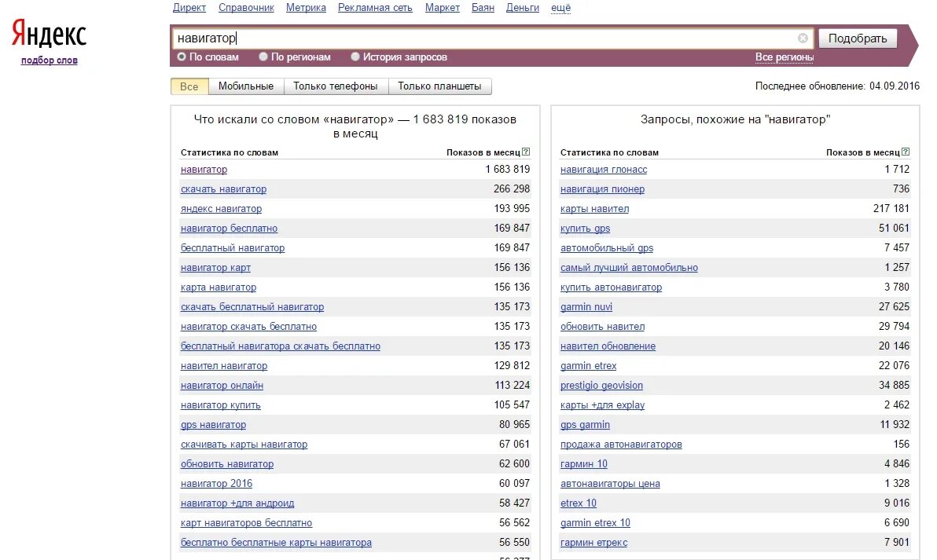Open the бесплатный навигатор keyword link
Image resolution: width=937 pixels, height=560 pixels.
click(x=233, y=248)
